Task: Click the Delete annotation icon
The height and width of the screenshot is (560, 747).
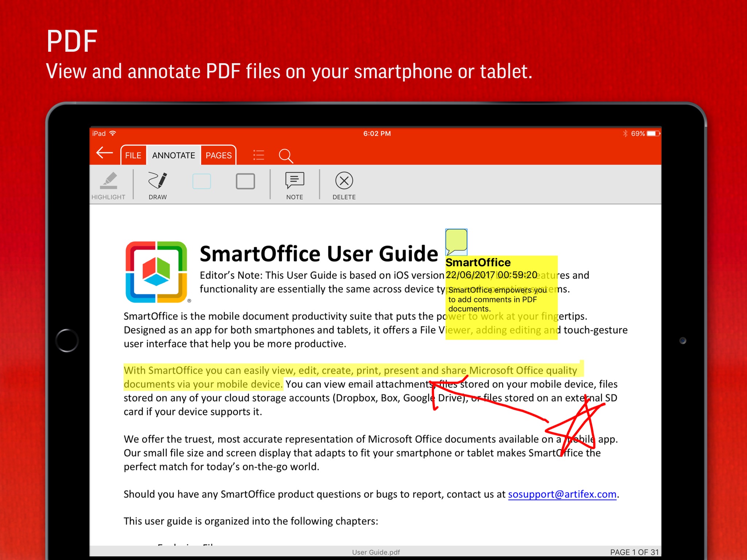Action: click(x=344, y=185)
